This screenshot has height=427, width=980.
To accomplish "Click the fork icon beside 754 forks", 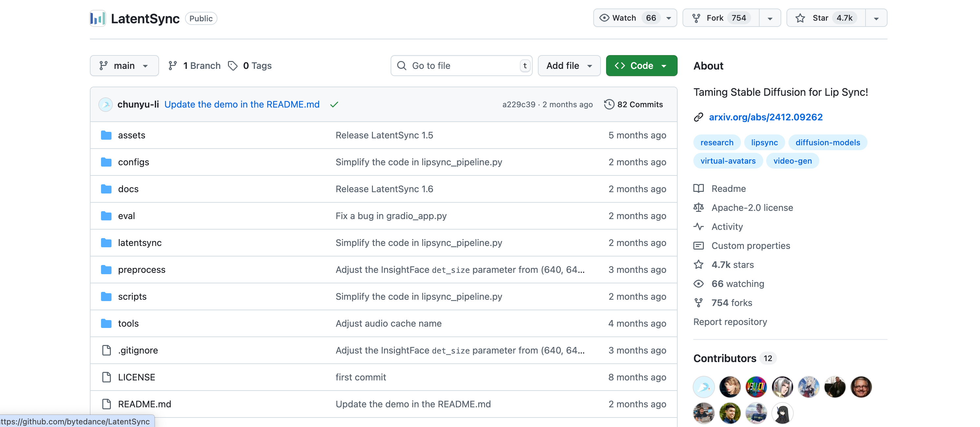I will pos(699,303).
